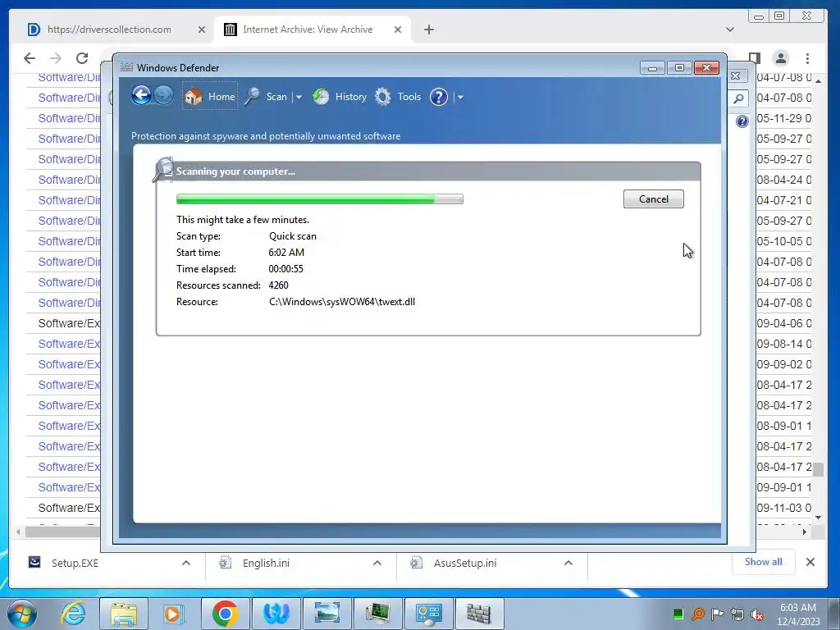Viewport: 840px width, 630px height.
Task: Click the page scrollbar up arrow
Action: (818, 81)
